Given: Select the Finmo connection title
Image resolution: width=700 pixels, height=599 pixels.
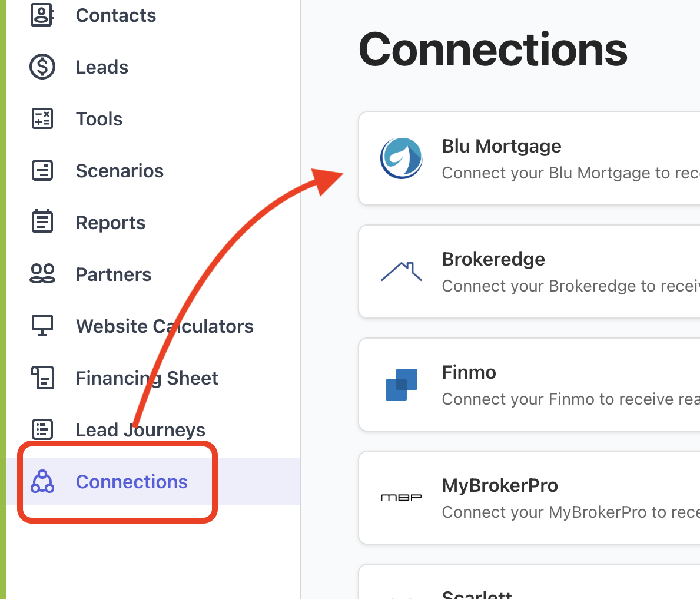Looking at the screenshot, I should (x=469, y=372).
